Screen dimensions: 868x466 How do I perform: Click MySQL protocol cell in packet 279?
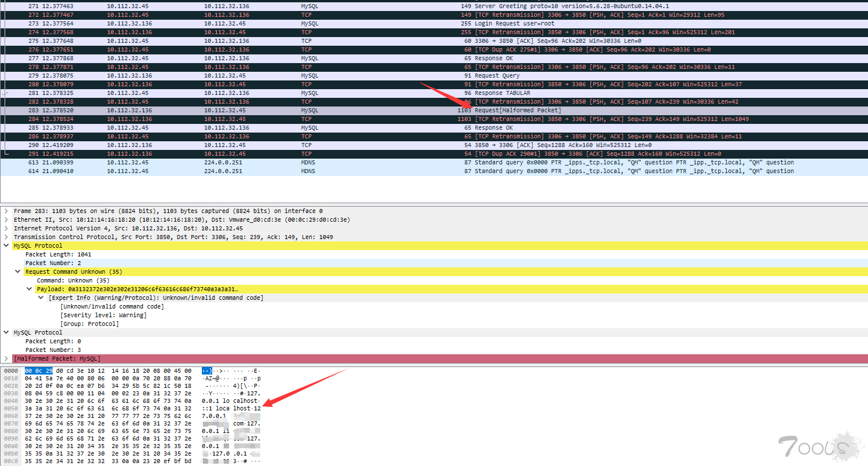(309, 76)
